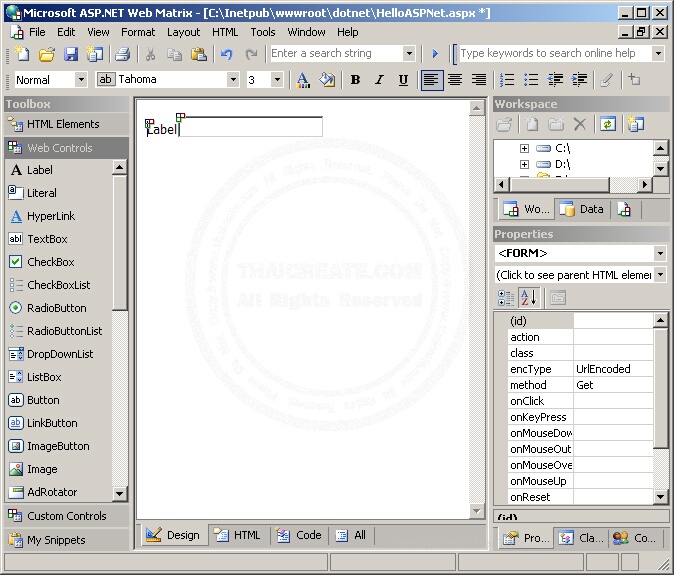The image size is (674, 575).
Task: Select the method property row
Action: (580, 385)
